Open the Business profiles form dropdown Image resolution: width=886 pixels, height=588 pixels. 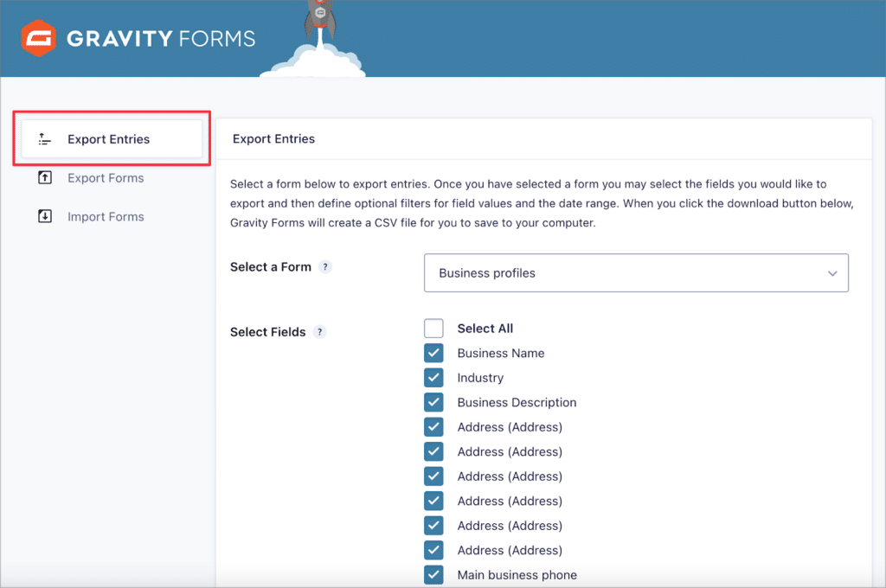tap(636, 273)
